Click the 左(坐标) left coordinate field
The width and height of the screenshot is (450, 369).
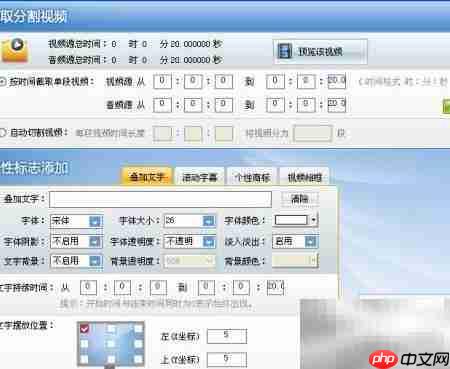pos(227,336)
